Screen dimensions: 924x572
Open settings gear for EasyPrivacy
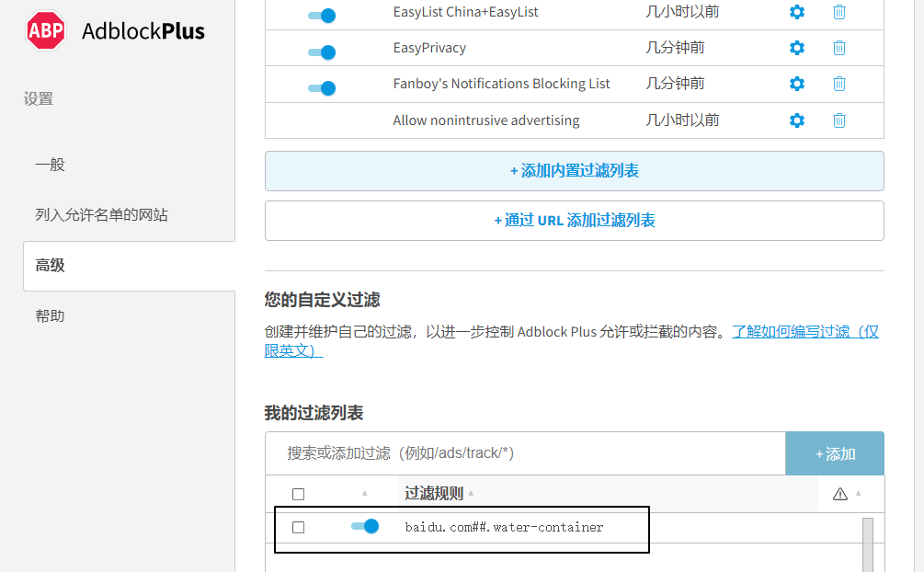[797, 48]
